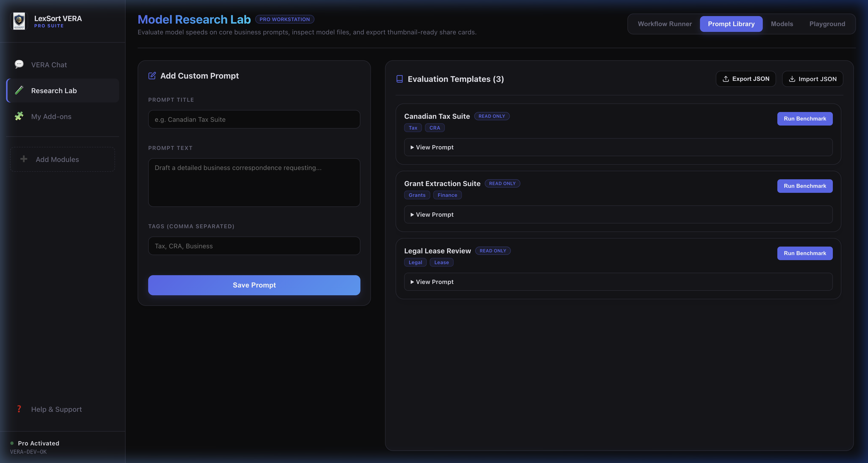Focus the Prompt Title input field
Image resolution: width=868 pixels, height=463 pixels.
pos(254,119)
